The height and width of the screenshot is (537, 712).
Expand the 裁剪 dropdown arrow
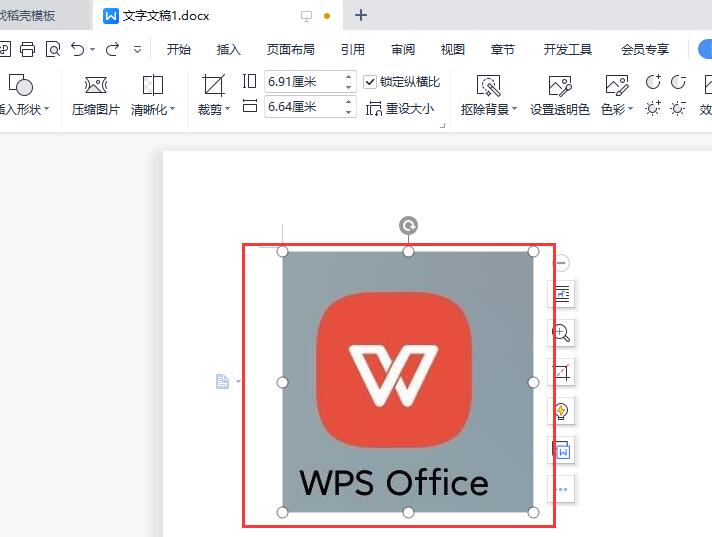(227, 109)
